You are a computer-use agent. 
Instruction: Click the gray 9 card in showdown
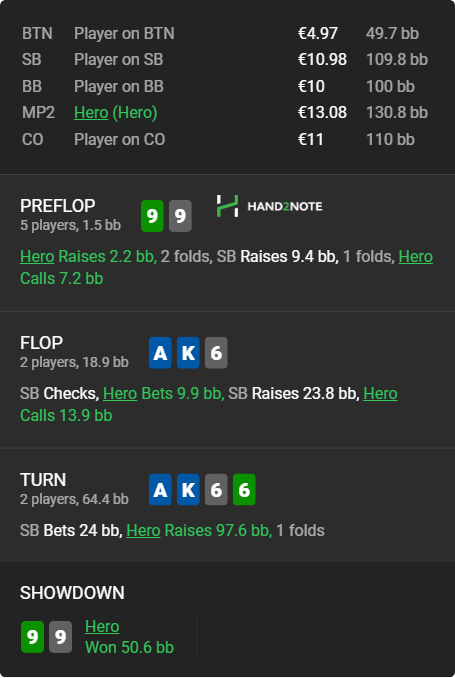(x=61, y=637)
